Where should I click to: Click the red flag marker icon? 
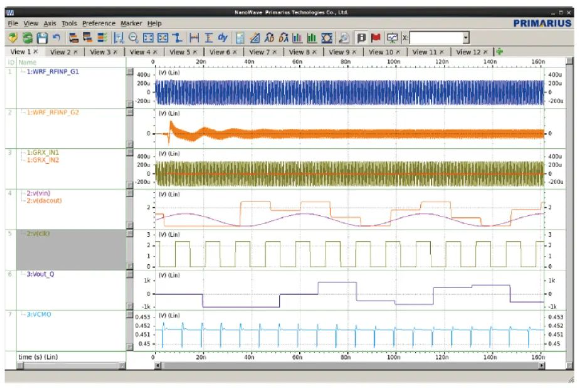click(376, 37)
